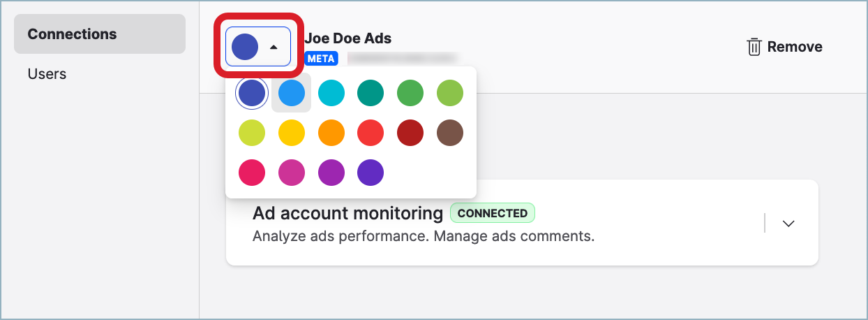868x320 pixels.
Task: Select the green color swatch
Action: point(410,92)
